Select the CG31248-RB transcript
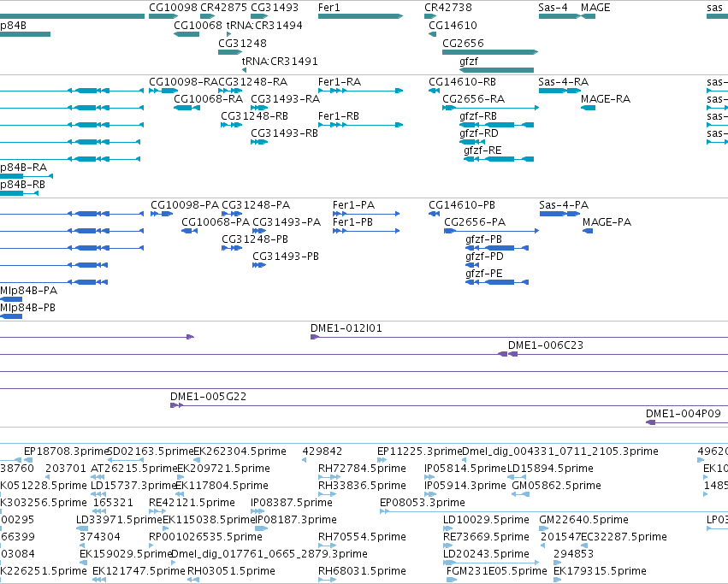This screenshot has height=584, width=728. click(x=231, y=125)
